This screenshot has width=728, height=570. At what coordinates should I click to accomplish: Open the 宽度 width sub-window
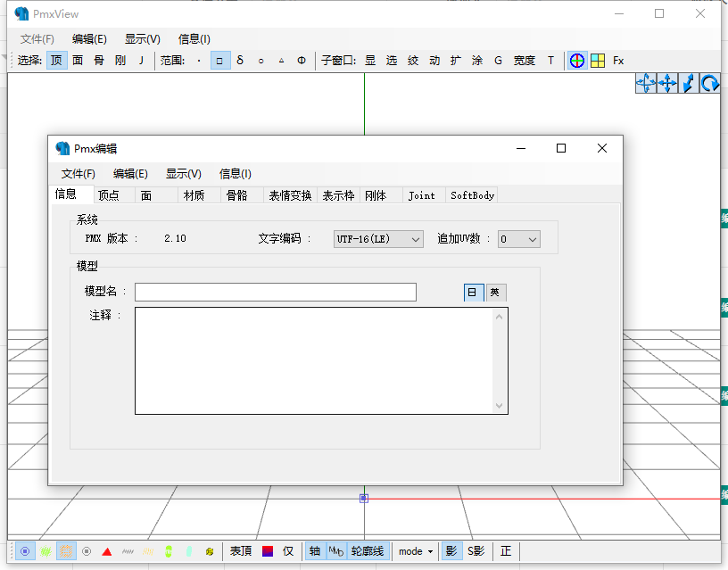525,61
